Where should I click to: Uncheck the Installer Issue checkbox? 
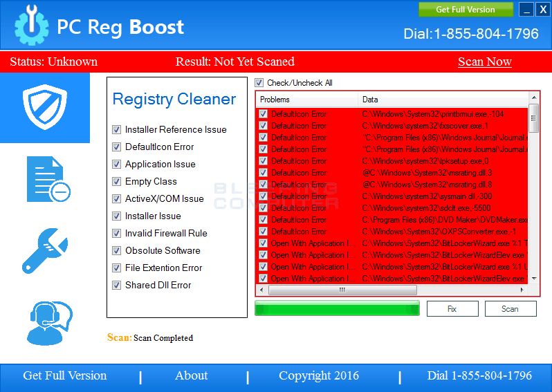pos(116,216)
